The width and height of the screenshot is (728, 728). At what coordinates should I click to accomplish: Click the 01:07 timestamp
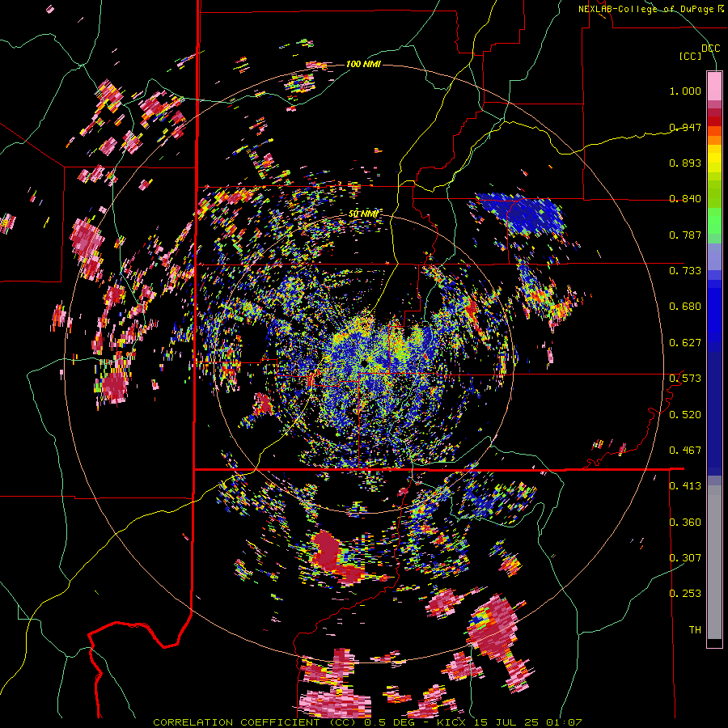(565, 722)
